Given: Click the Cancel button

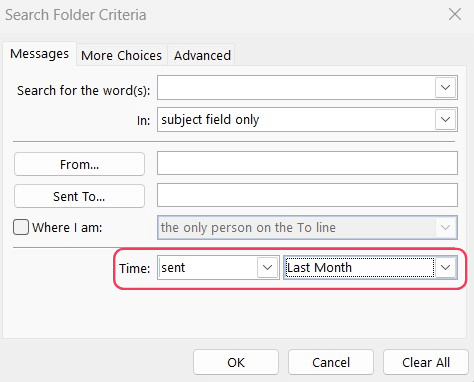Looking at the screenshot, I should click(x=331, y=362).
